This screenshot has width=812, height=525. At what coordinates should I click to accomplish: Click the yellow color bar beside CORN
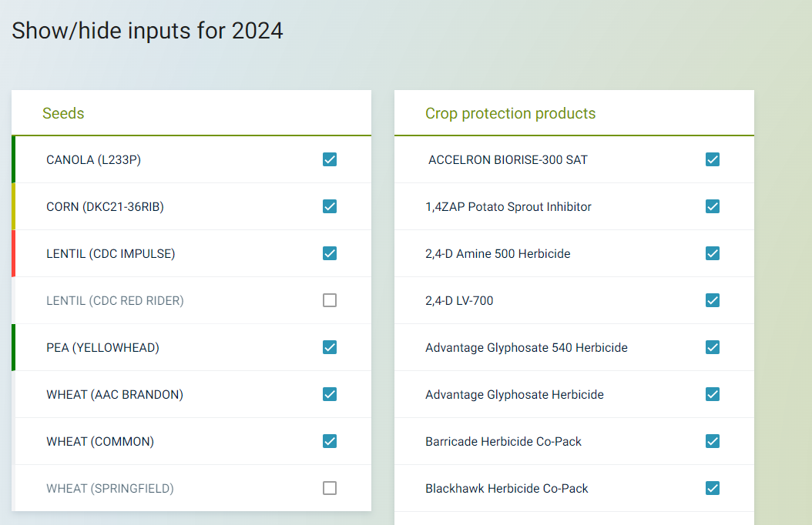pyautogui.click(x=13, y=206)
